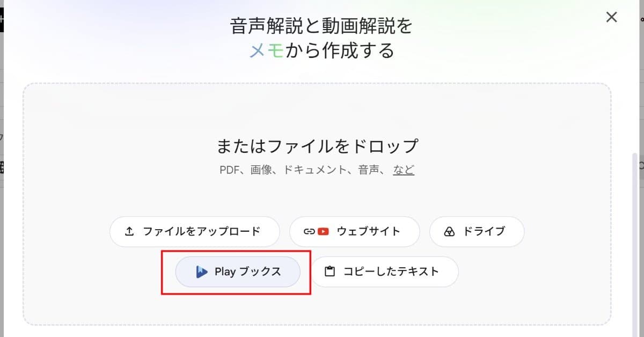
Task: Select the ウェブサイト source option
Action: (x=354, y=231)
